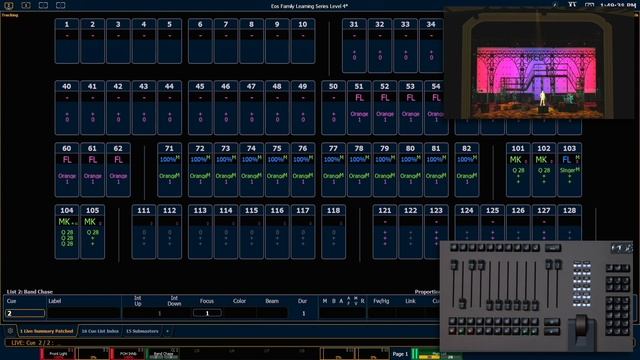Select channel 101 tile marked MK
The image size is (640, 360).
pos(518,169)
